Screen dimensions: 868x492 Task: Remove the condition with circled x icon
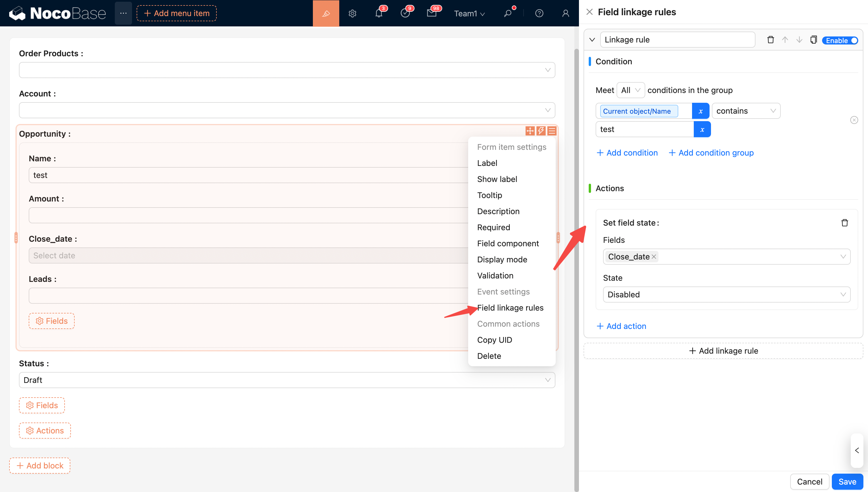[x=854, y=120]
